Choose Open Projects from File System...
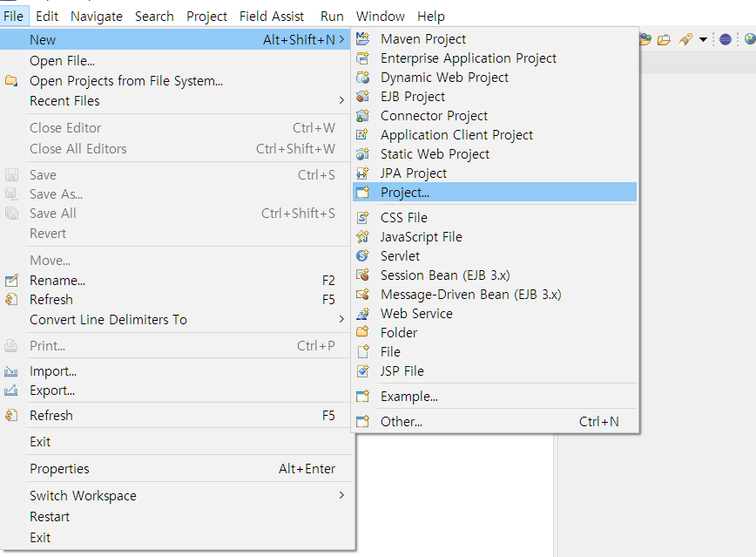 point(176,80)
